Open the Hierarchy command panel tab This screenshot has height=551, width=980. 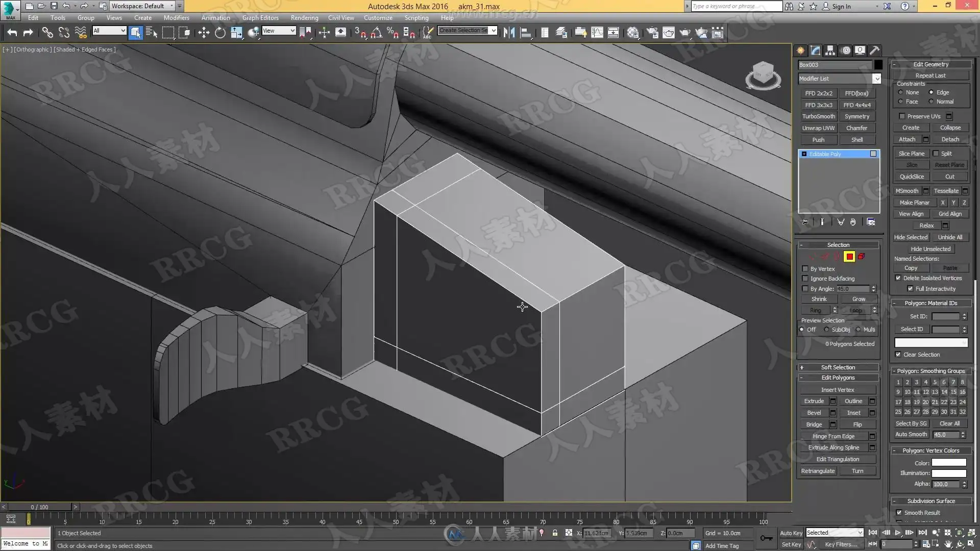click(x=830, y=50)
